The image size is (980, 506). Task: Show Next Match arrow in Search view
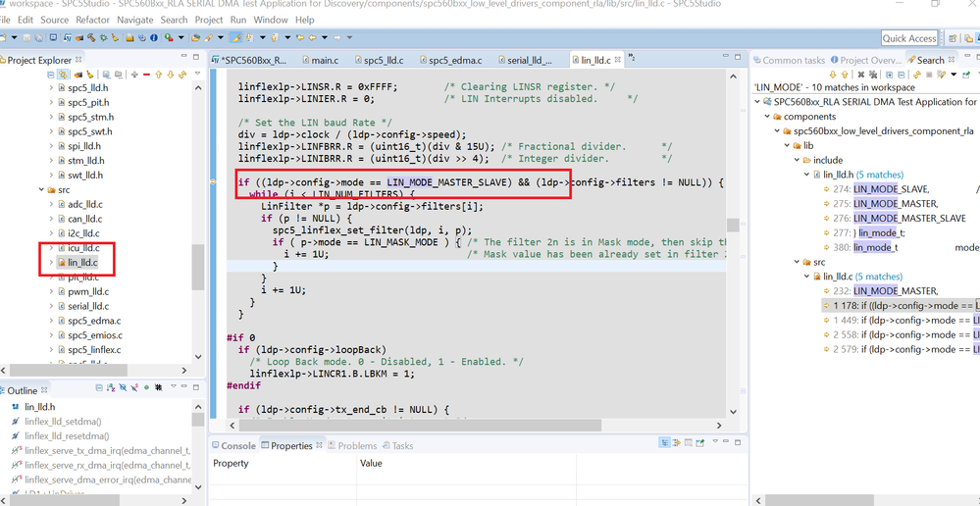point(833,75)
